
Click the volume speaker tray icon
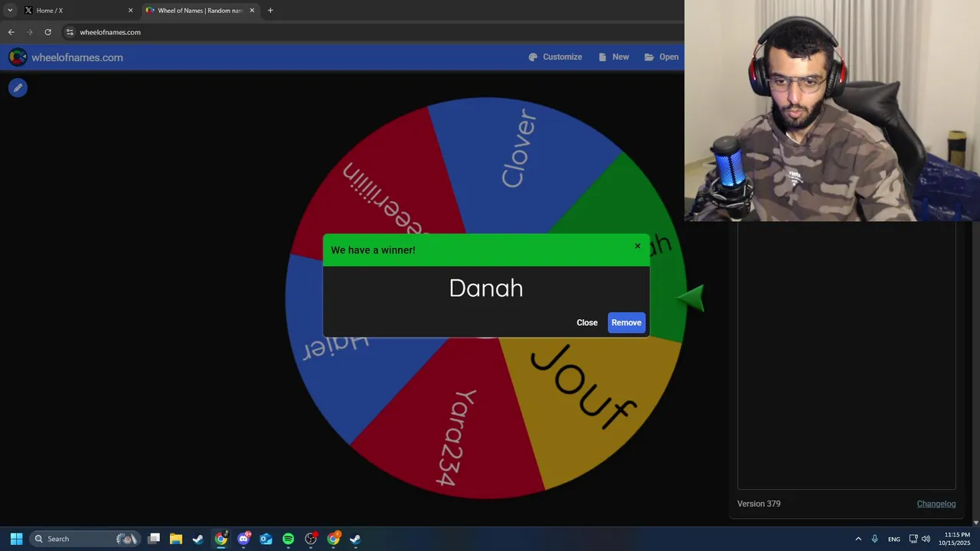click(x=926, y=539)
